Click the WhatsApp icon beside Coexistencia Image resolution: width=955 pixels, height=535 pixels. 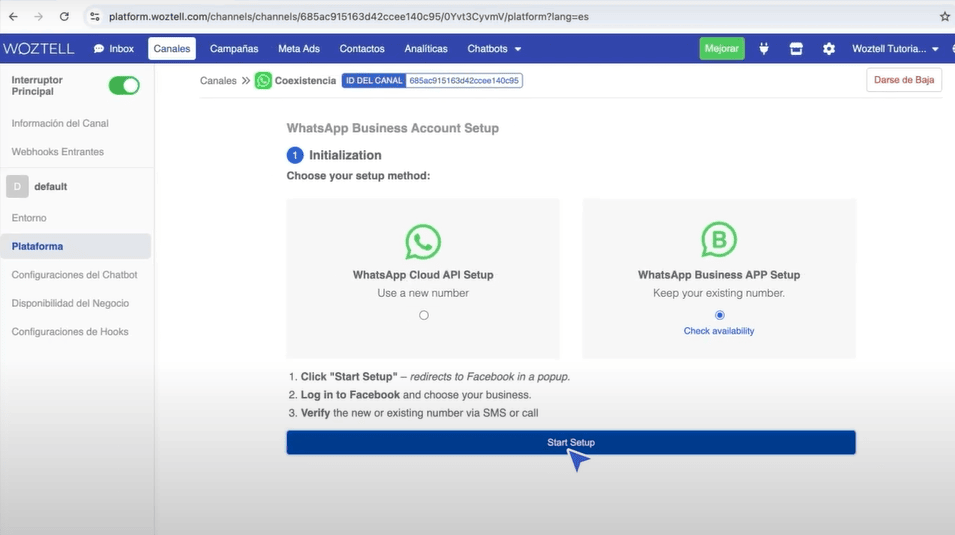coord(263,80)
